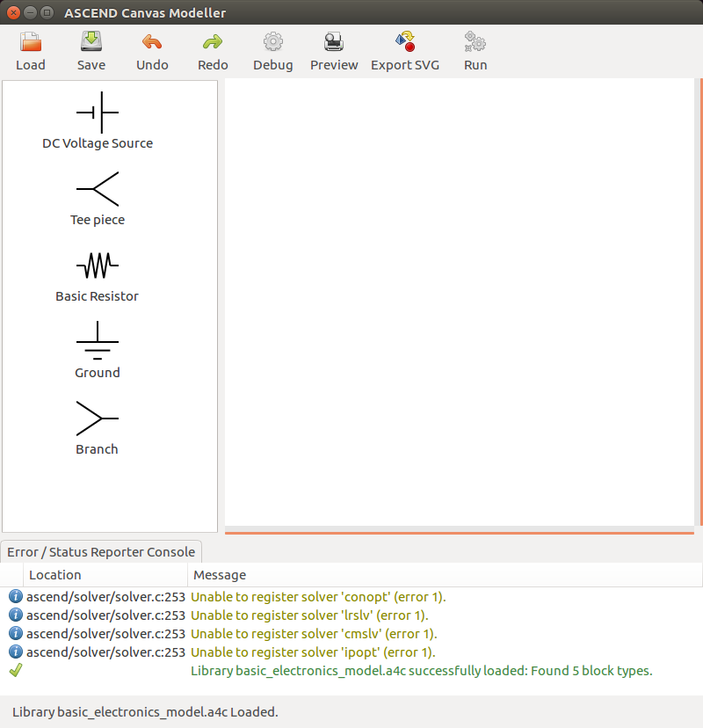Undo the last action
Viewport: 703px width, 728px height.
[152, 42]
